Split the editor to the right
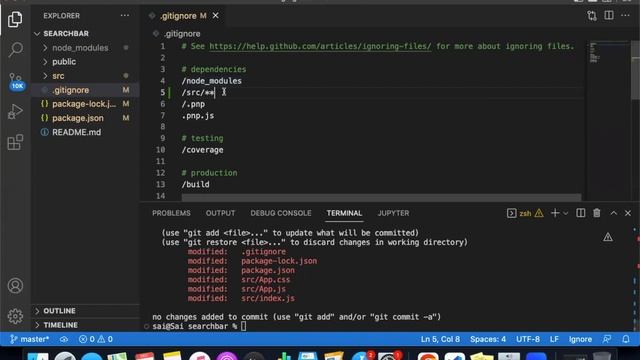Viewport: 640px width, 360px height. (x=609, y=16)
